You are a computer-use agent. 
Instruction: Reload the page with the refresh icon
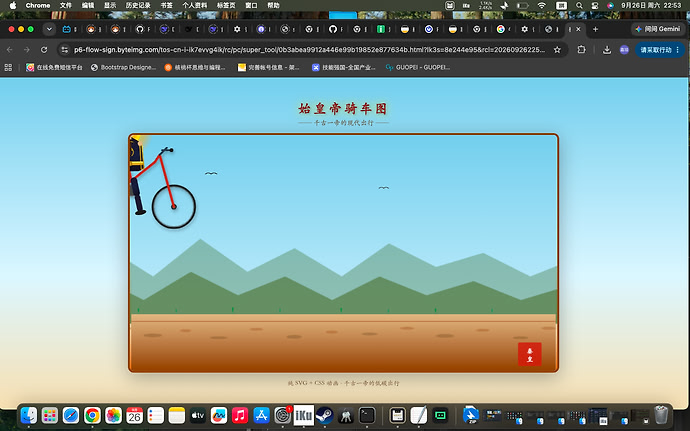coord(44,50)
